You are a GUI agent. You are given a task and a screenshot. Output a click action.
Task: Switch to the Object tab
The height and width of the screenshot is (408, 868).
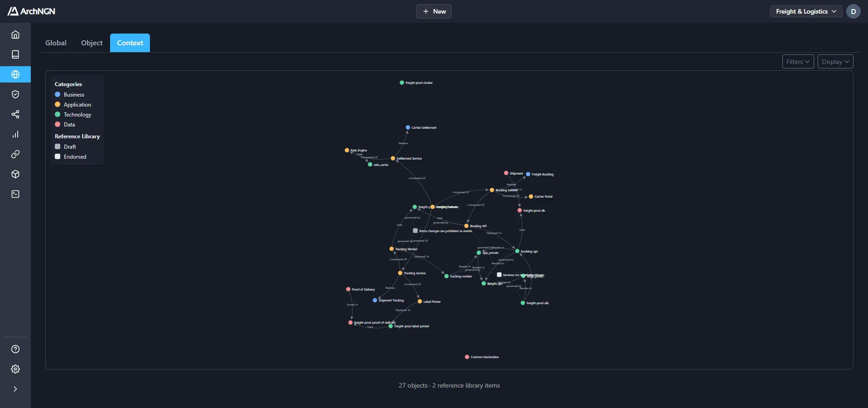coord(92,43)
